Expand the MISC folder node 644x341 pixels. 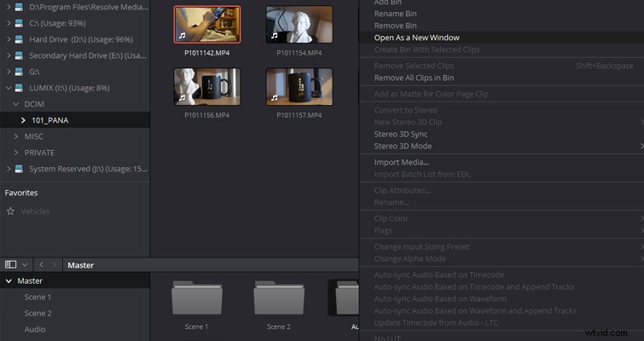tap(16, 136)
